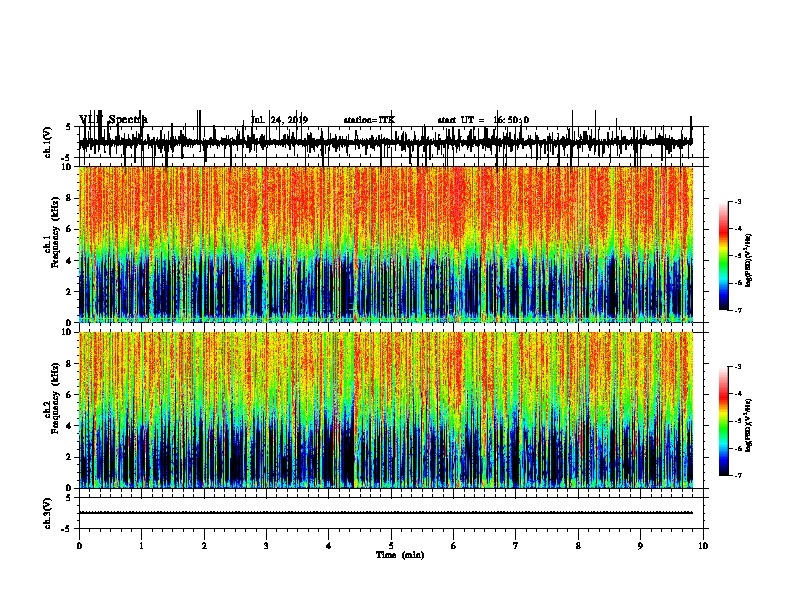Screen dimensions: 792x612
Task: Click the '-3' tick on ch.2 color scale
Action: (x=738, y=367)
